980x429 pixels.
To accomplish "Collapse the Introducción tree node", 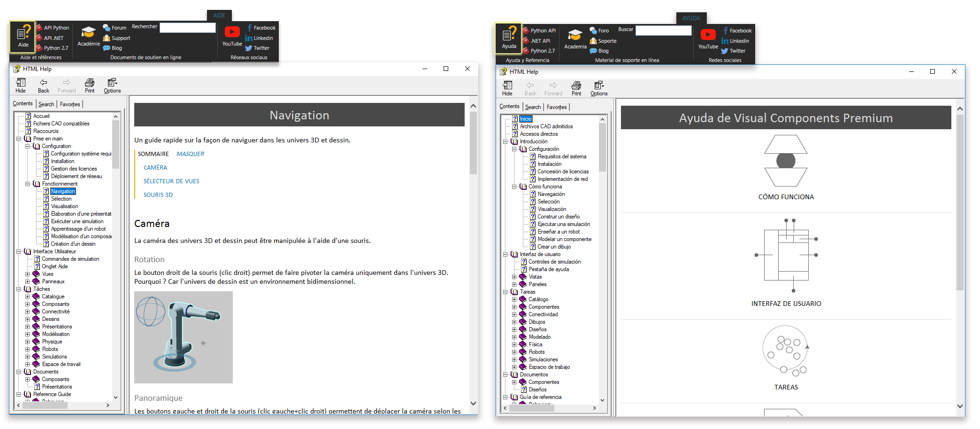I will coord(505,141).
